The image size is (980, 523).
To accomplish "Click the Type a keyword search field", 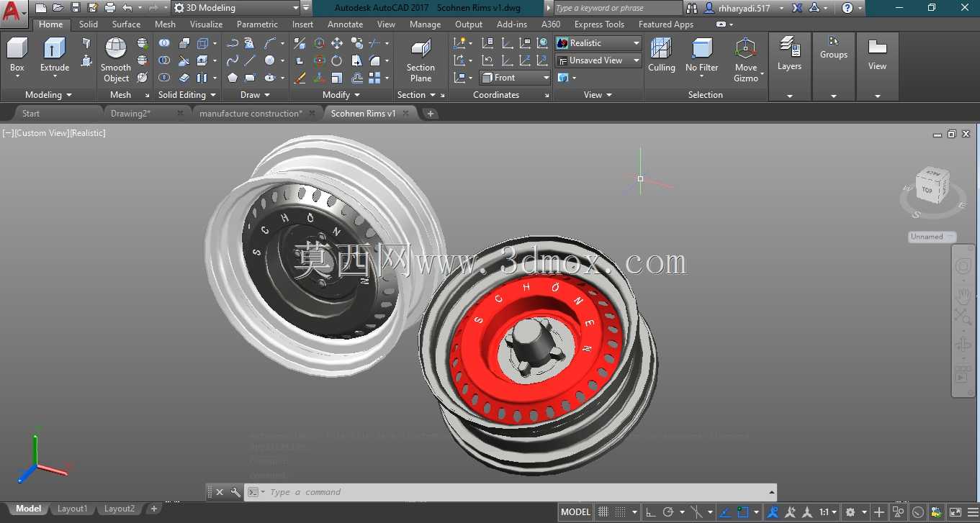I will 616,8.
